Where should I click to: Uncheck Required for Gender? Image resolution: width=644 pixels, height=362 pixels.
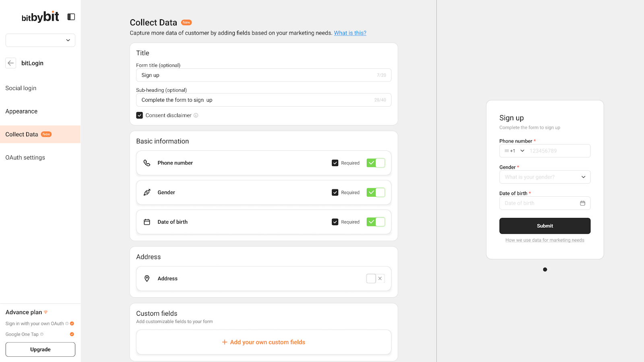(335, 192)
